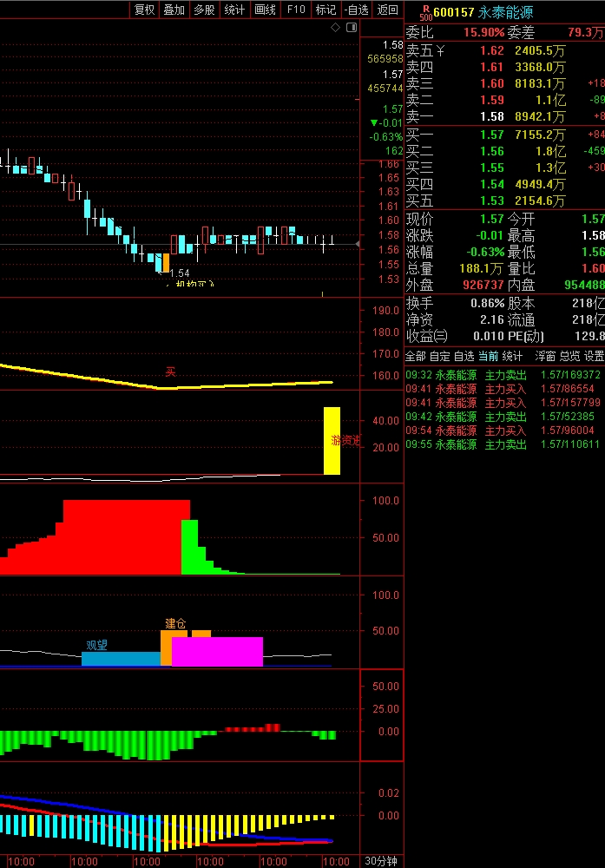Toggle the side panel layout icon

pyautogui.click(x=352, y=28)
